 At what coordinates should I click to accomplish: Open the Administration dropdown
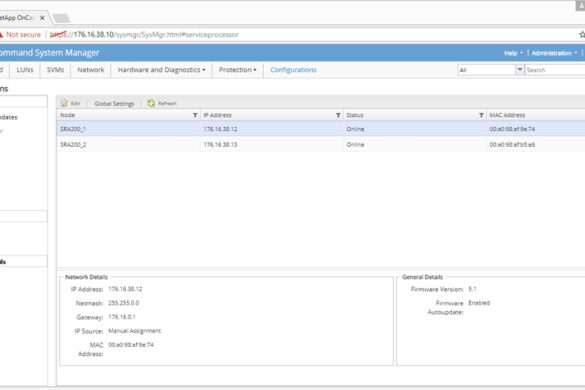point(554,53)
